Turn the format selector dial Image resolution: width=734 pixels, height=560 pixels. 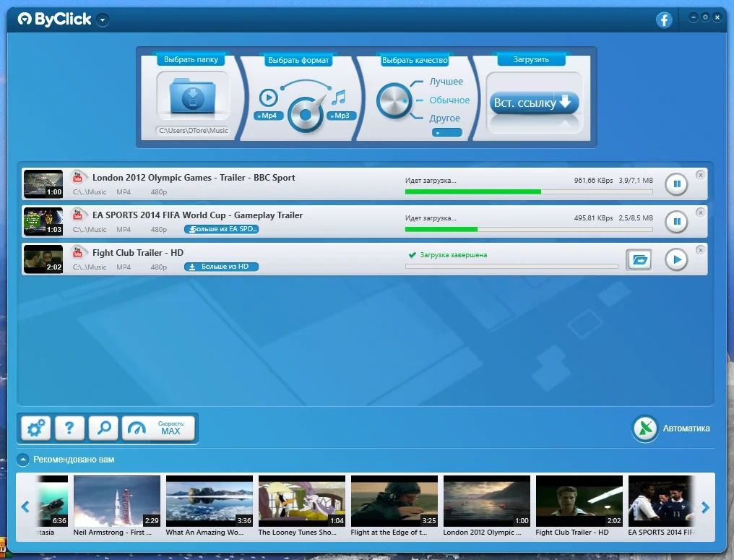coord(306,115)
